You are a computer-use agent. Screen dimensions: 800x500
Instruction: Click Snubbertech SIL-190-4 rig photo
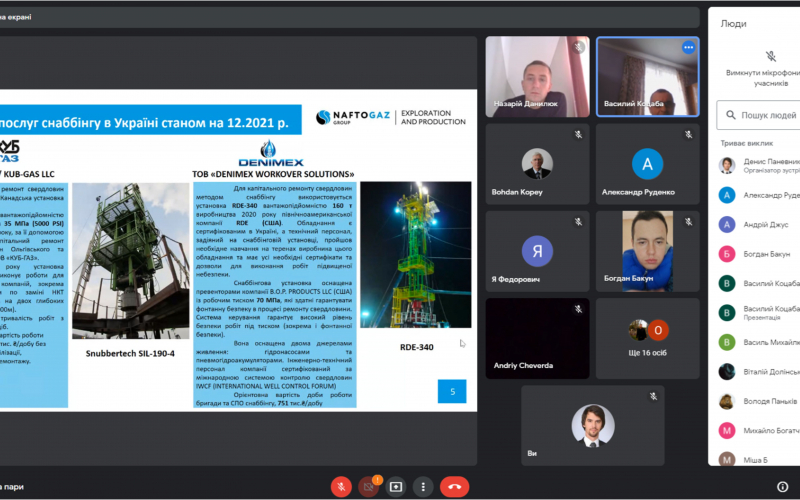[131, 261]
